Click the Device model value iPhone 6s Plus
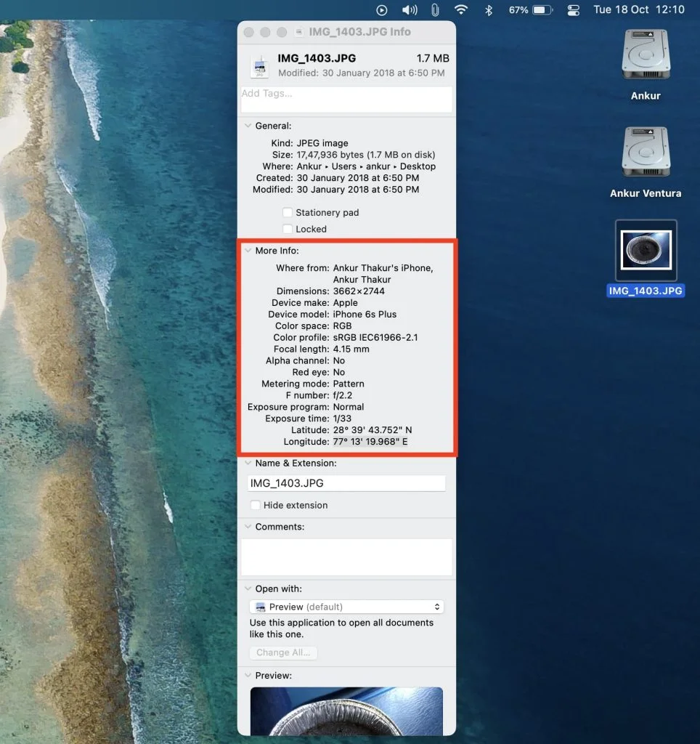 (x=365, y=314)
